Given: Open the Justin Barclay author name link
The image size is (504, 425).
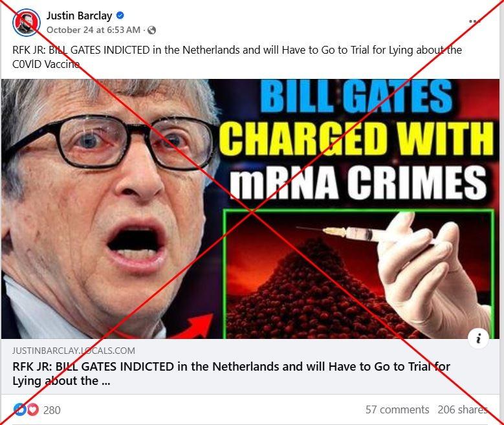Looking at the screenshot, I should point(79,16).
